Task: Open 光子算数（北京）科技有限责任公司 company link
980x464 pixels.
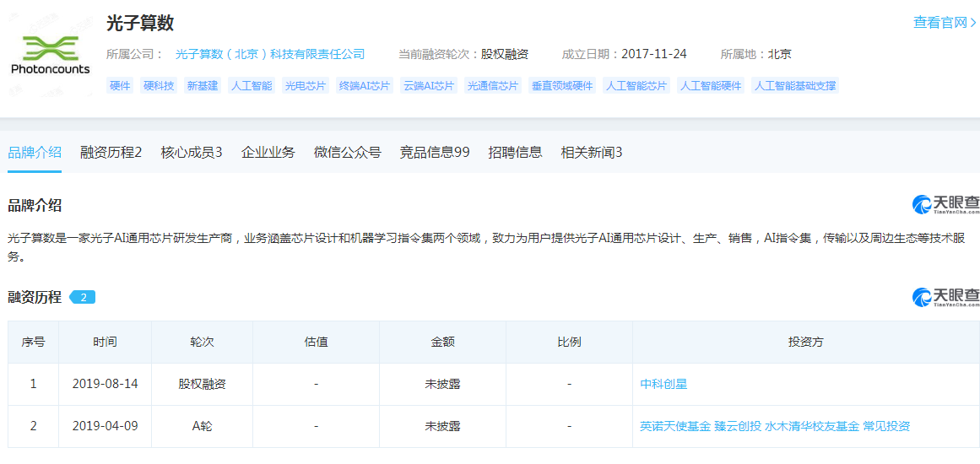Action: [x=270, y=54]
